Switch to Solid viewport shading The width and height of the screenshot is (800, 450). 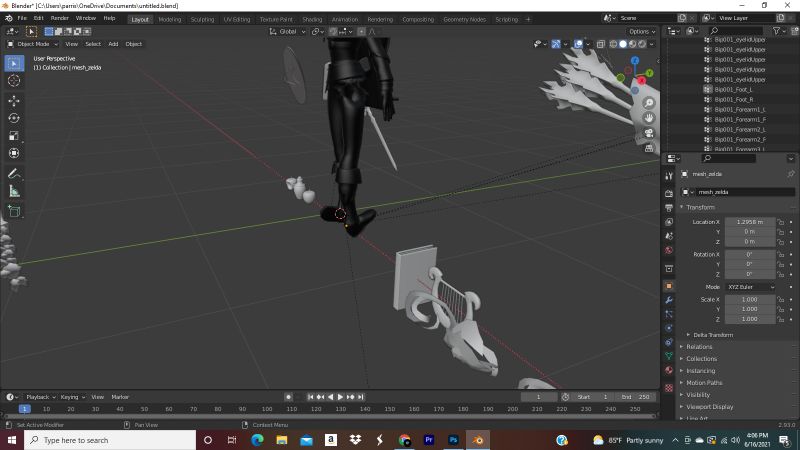point(623,44)
